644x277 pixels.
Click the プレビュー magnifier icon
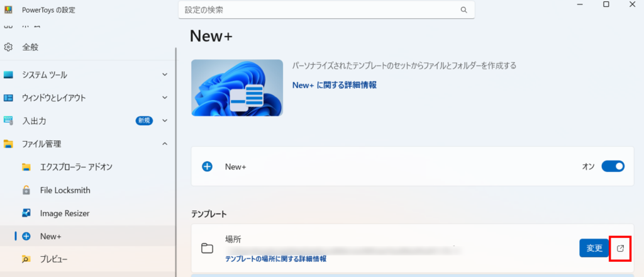(26, 259)
